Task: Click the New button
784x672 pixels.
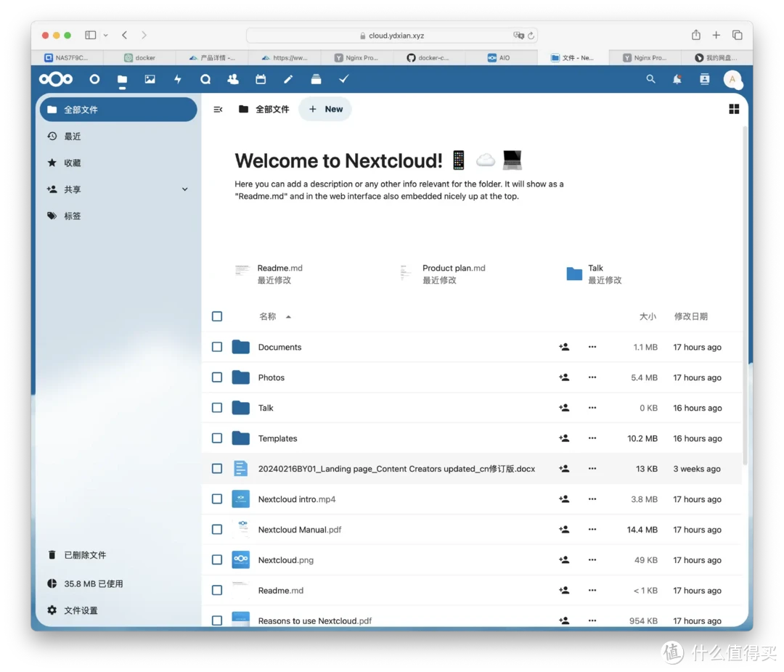Action: [325, 109]
